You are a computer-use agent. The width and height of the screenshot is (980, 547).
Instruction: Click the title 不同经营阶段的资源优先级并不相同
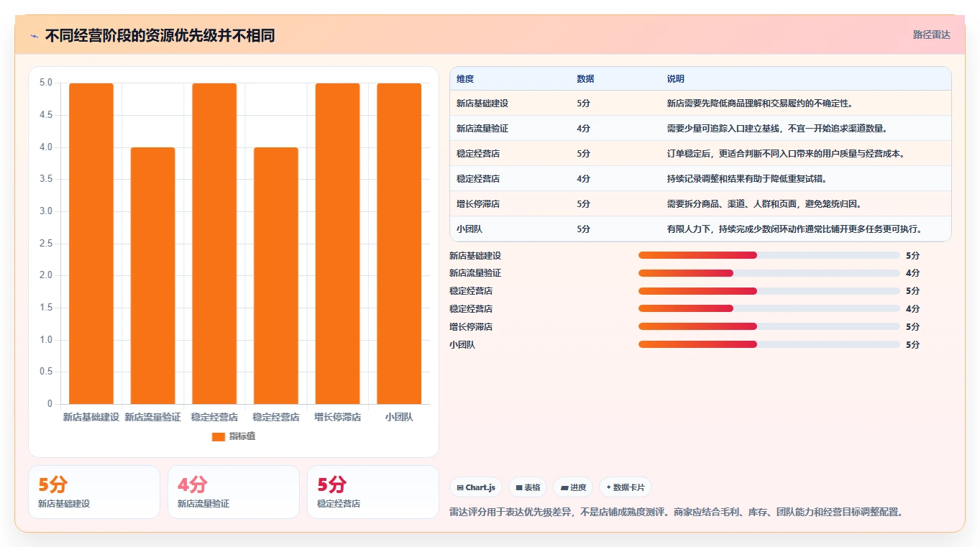click(160, 36)
